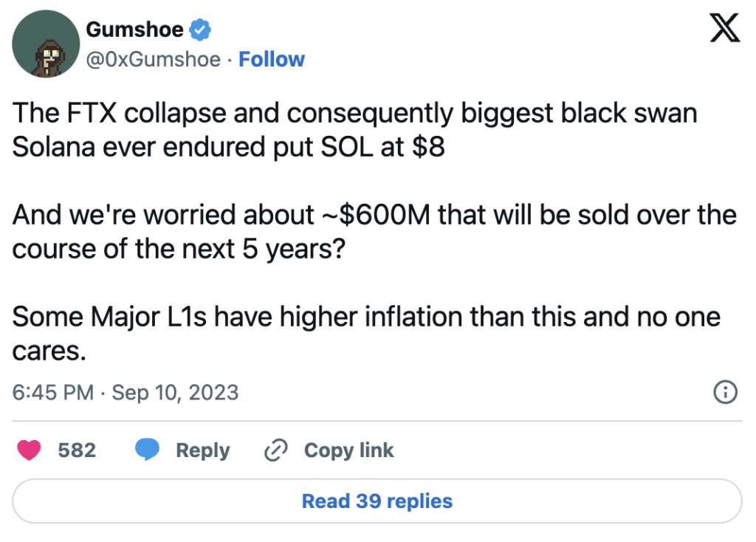Like the tweet with the heart icon
The width and height of the screenshot is (756, 542).
tap(30, 450)
